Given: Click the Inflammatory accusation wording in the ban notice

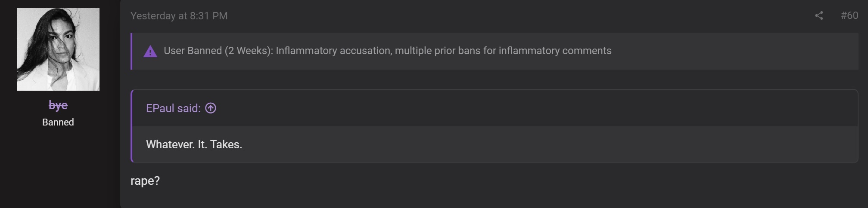Looking at the screenshot, I should point(333,51).
